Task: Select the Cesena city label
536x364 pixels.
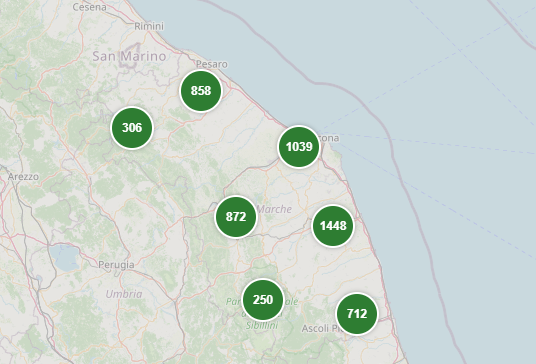Action: 90,7
